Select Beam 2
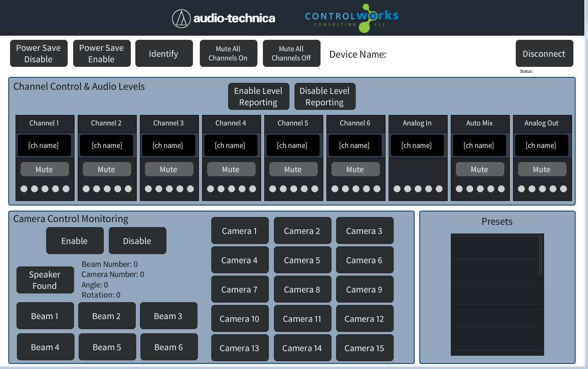Screen dimensions: 588x369 click(107, 316)
